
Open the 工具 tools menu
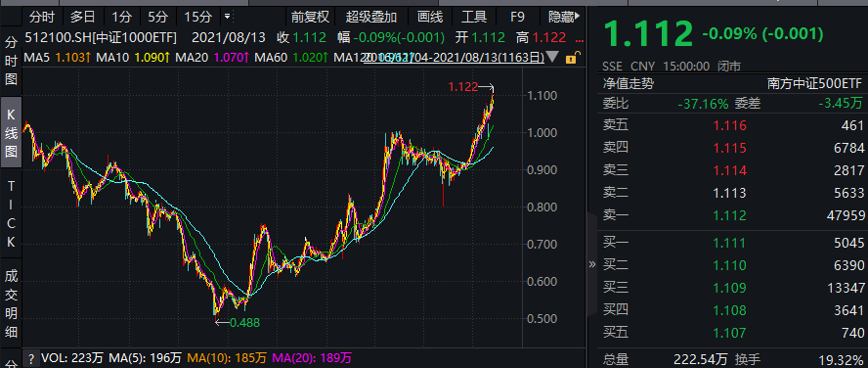(474, 17)
